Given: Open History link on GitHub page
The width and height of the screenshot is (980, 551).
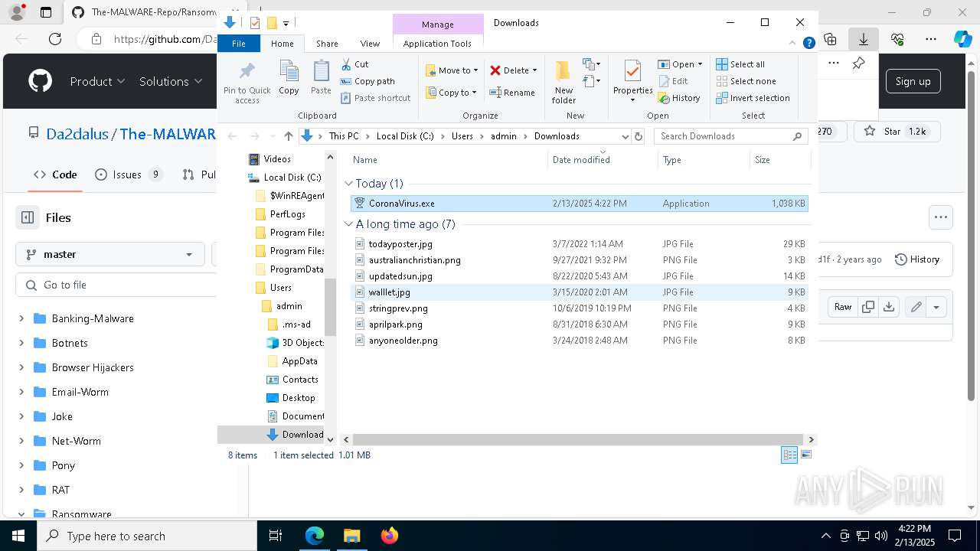Looking at the screenshot, I should click(917, 259).
